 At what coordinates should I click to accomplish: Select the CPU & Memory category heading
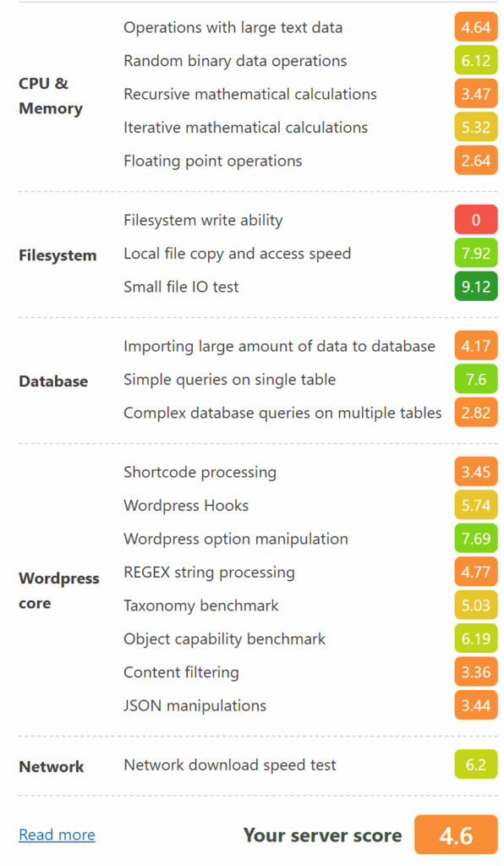[x=50, y=96]
